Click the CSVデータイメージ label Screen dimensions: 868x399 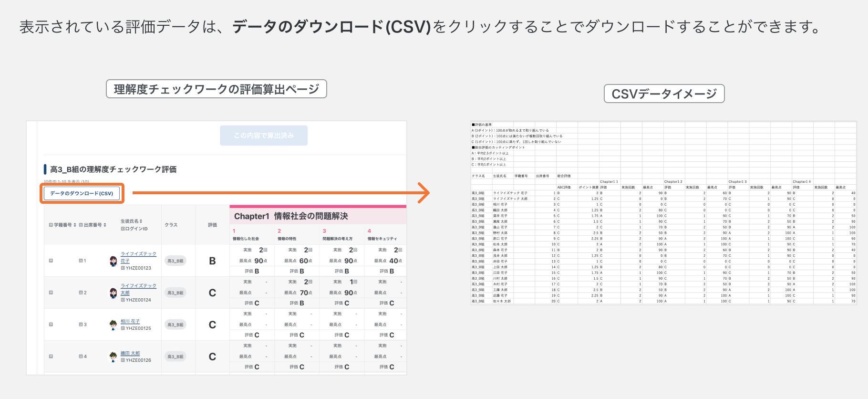point(664,94)
